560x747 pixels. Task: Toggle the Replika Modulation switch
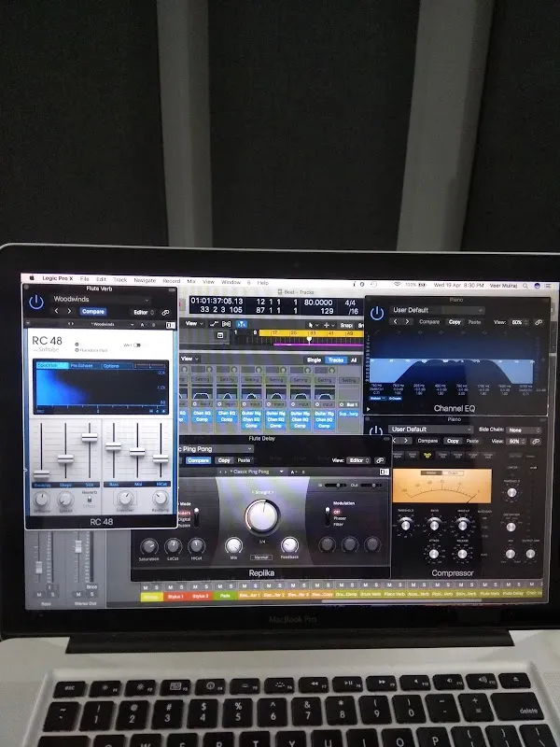click(x=328, y=516)
